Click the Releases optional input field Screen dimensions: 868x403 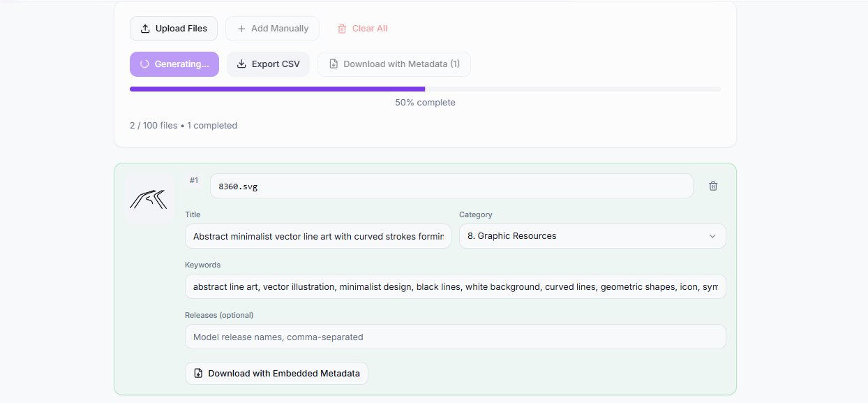(x=455, y=337)
